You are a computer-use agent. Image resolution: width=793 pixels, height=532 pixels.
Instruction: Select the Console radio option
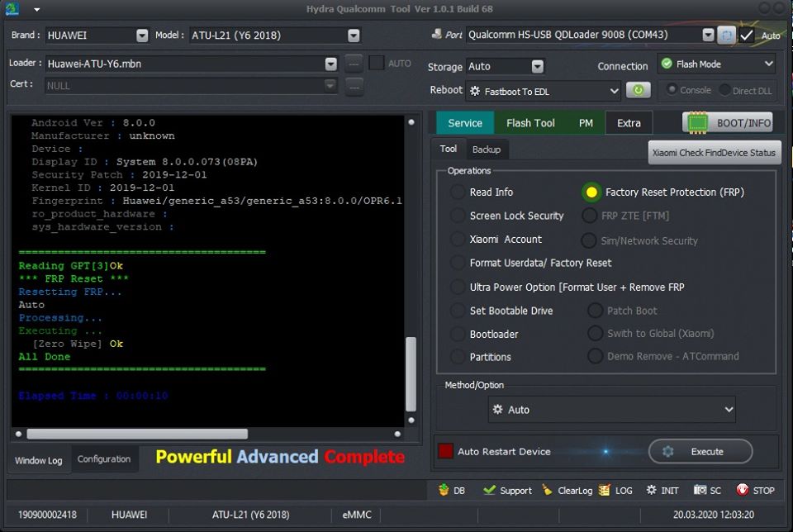pyautogui.click(x=672, y=89)
